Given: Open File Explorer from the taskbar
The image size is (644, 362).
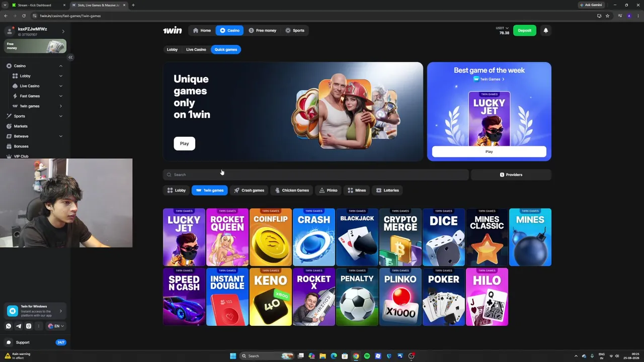Looking at the screenshot, I should point(323,356).
